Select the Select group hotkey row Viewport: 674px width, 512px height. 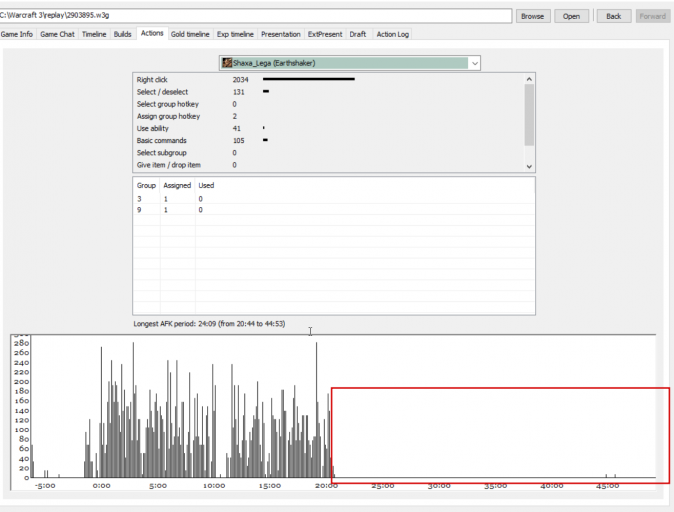pyautogui.click(x=329, y=104)
